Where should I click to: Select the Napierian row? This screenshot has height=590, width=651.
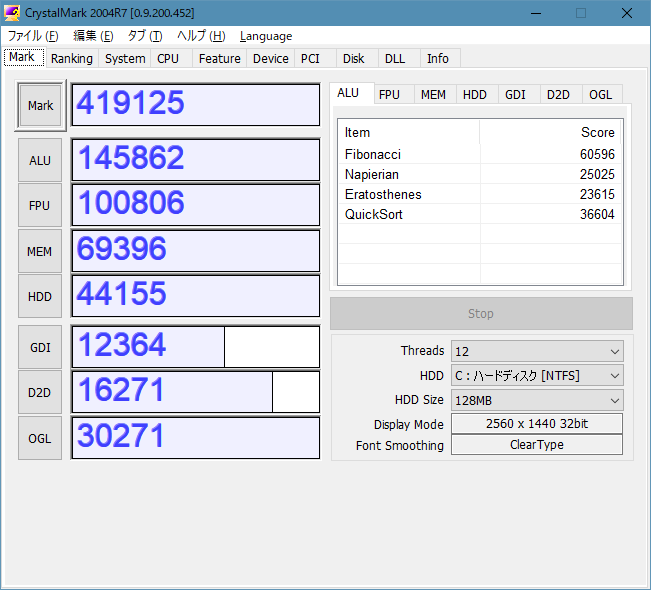click(480, 174)
